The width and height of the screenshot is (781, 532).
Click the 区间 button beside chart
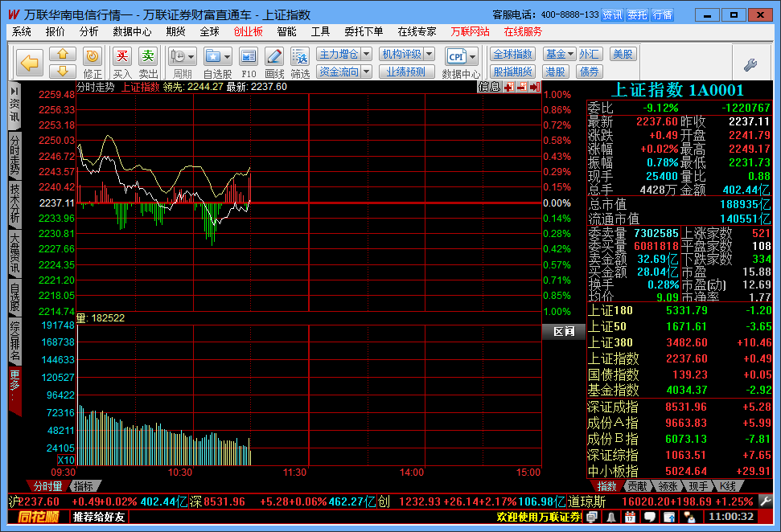click(563, 331)
